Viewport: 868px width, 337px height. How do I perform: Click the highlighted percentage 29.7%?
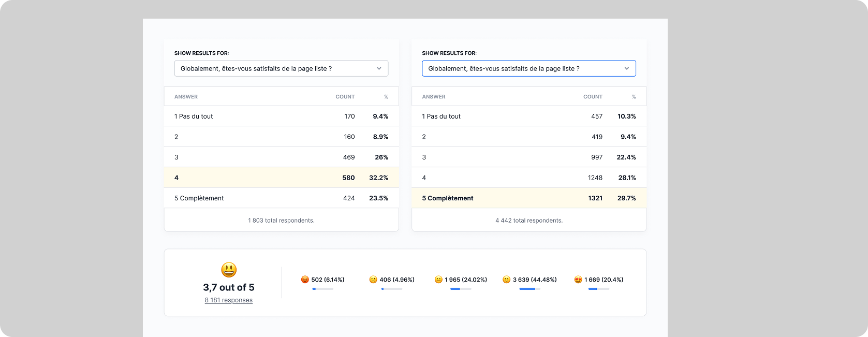(626, 198)
